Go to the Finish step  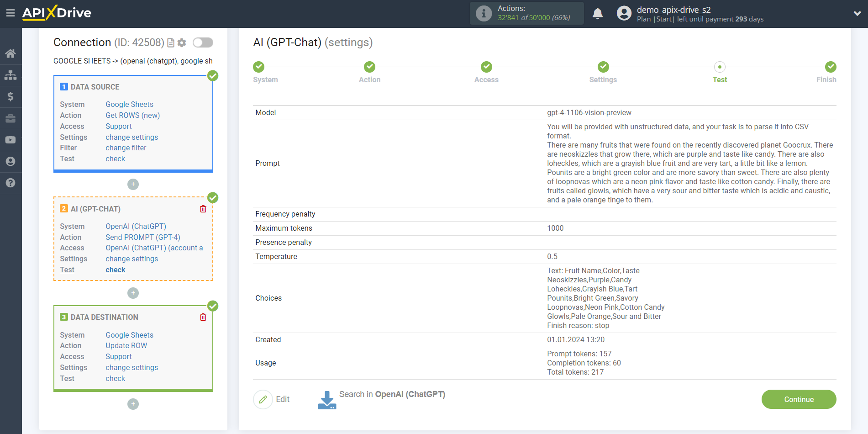pyautogui.click(x=831, y=67)
